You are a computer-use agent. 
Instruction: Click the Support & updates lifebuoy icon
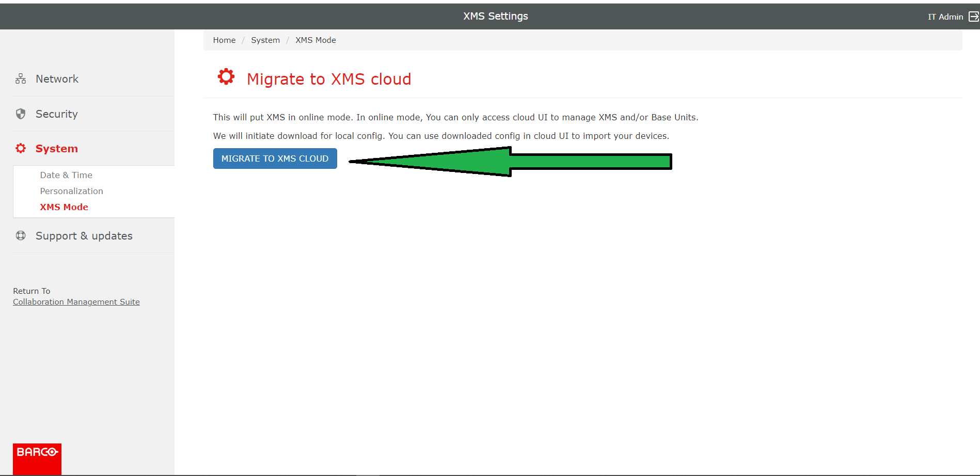21,235
